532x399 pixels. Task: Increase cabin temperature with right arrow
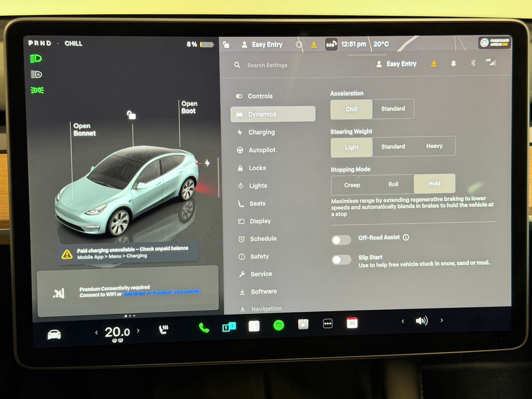(x=138, y=330)
